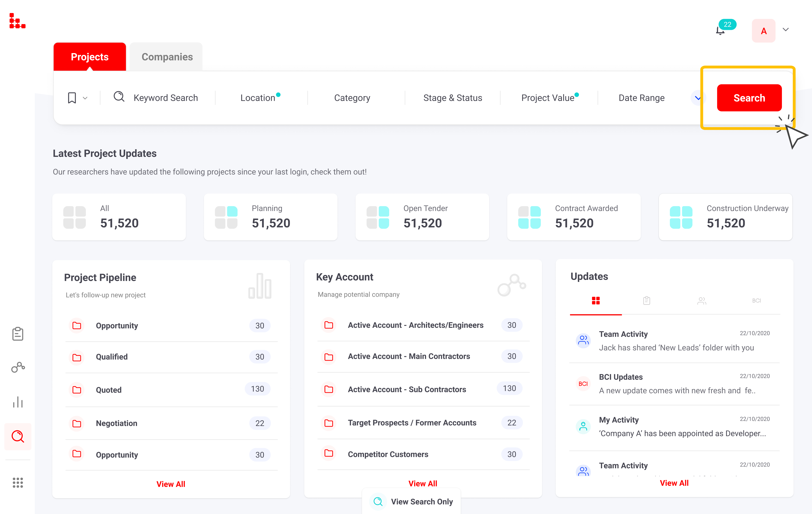
Task: Click the highlighted search magnifier sidebar icon
Action: point(18,437)
